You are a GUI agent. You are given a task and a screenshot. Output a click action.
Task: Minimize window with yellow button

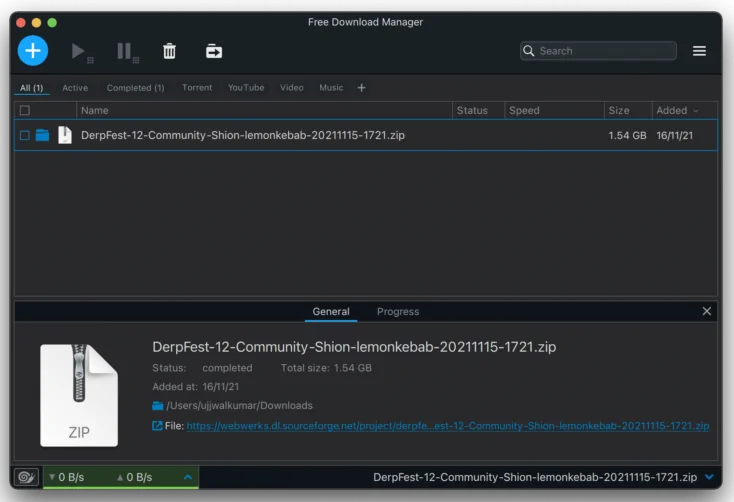click(37, 22)
